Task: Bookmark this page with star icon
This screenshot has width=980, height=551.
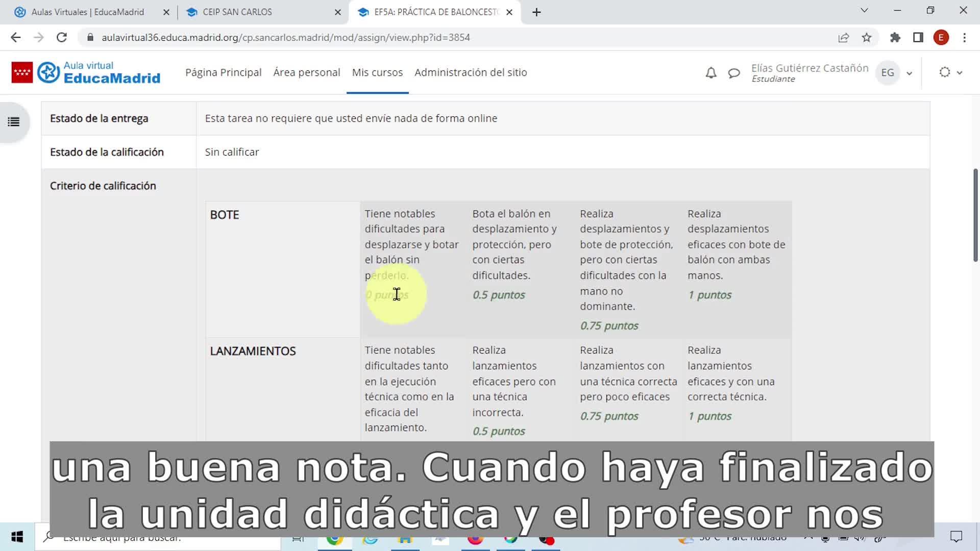Action: [x=867, y=37]
